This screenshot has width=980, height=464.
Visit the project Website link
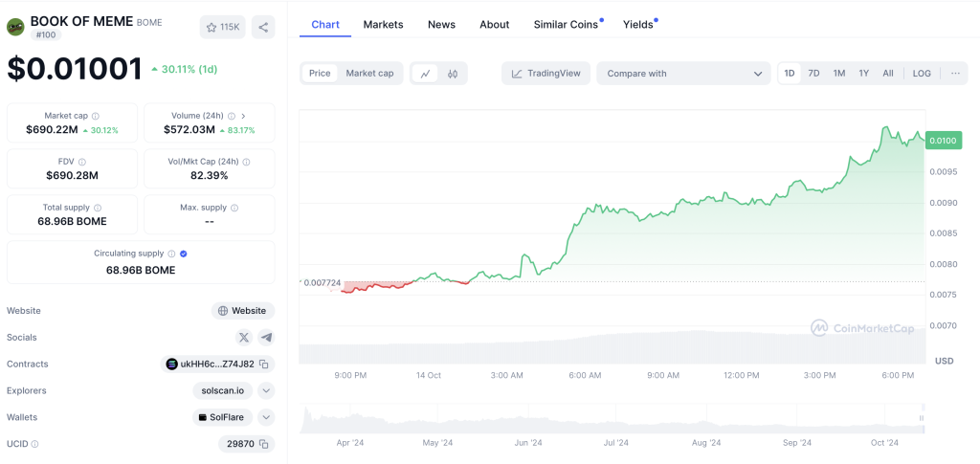242,311
